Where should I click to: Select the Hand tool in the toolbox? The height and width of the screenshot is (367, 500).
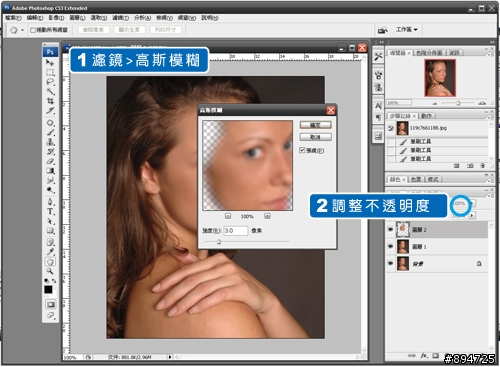click(50, 261)
